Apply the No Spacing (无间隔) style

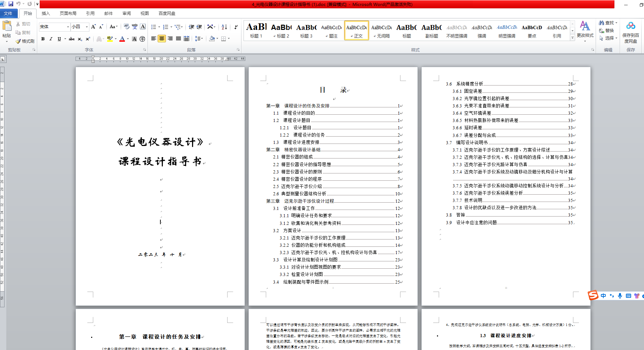382,31
